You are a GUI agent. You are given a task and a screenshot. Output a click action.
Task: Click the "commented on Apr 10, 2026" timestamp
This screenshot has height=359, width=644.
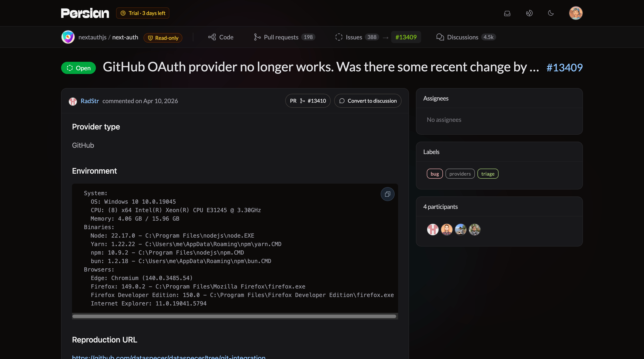140,101
